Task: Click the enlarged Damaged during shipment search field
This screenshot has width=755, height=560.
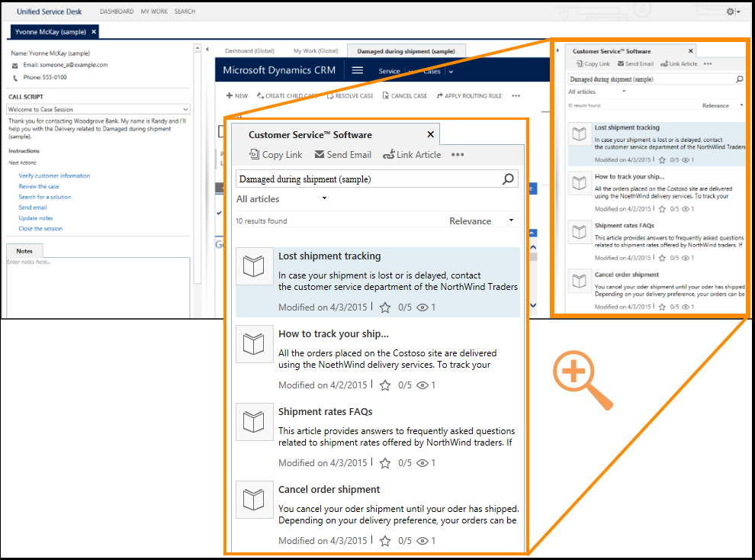Action: pos(377,179)
